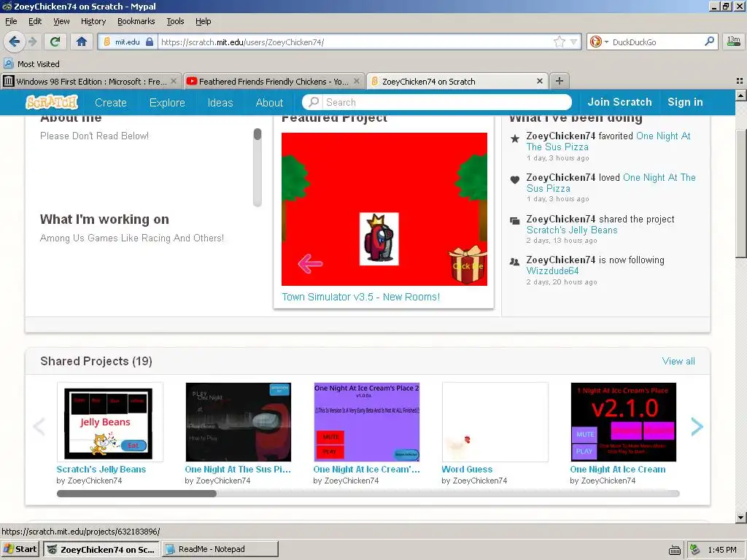This screenshot has width=747, height=560.
Task: Open the View menu
Action: coord(61,21)
